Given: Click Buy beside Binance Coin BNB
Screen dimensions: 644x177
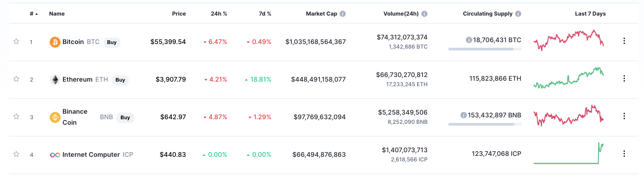Looking at the screenshot, I should [x=125, y=117].
